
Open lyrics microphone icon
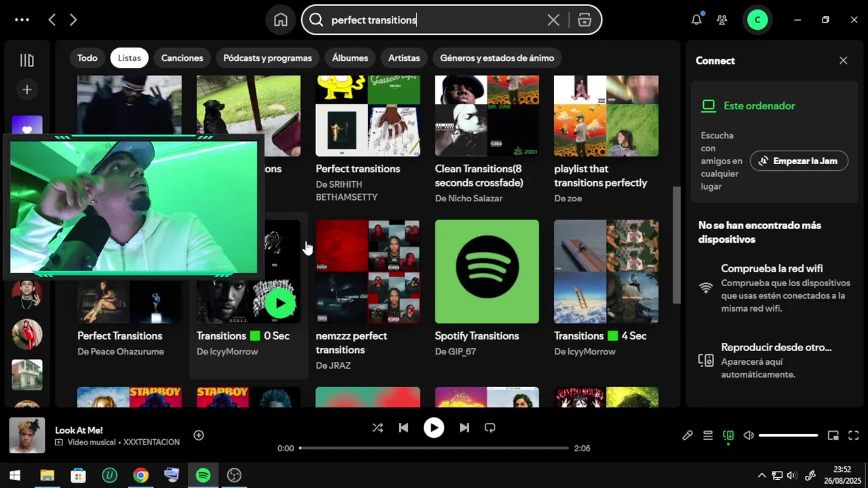point(688,435)
